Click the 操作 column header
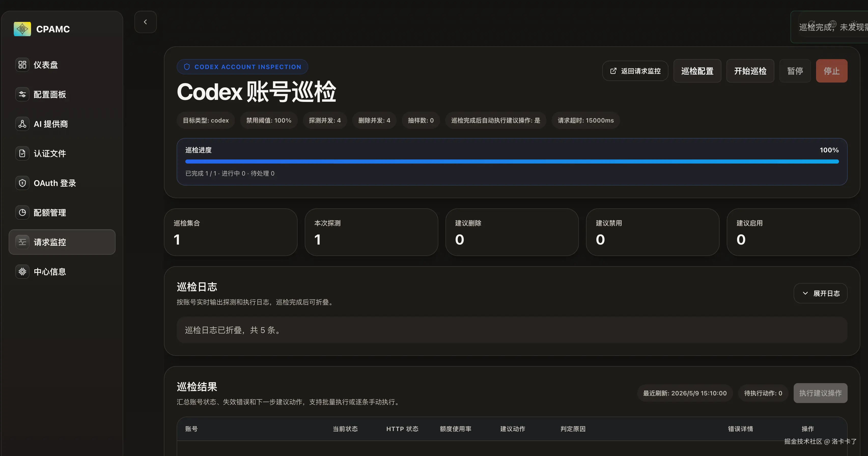Image resolution: width=868 pixels, height=456 pixels. [808, 429]
